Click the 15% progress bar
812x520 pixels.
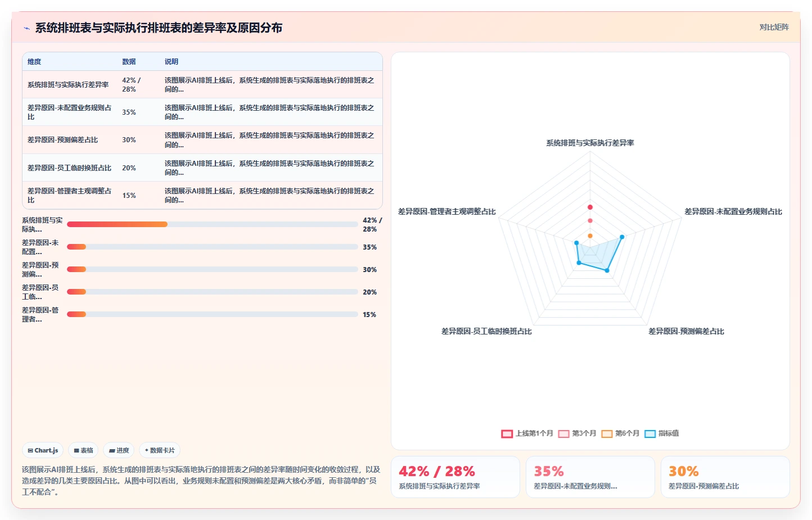213,314
